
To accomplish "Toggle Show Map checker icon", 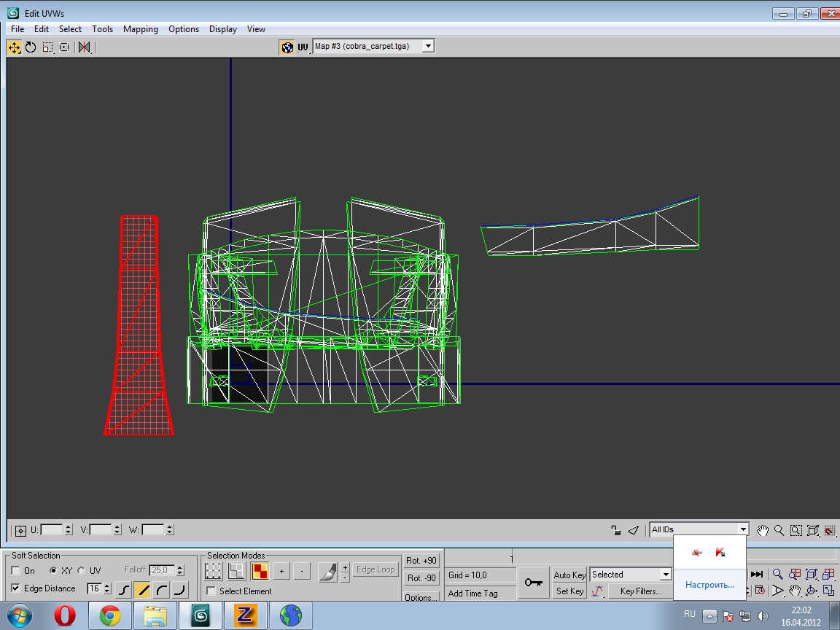I will coord(287,47).
